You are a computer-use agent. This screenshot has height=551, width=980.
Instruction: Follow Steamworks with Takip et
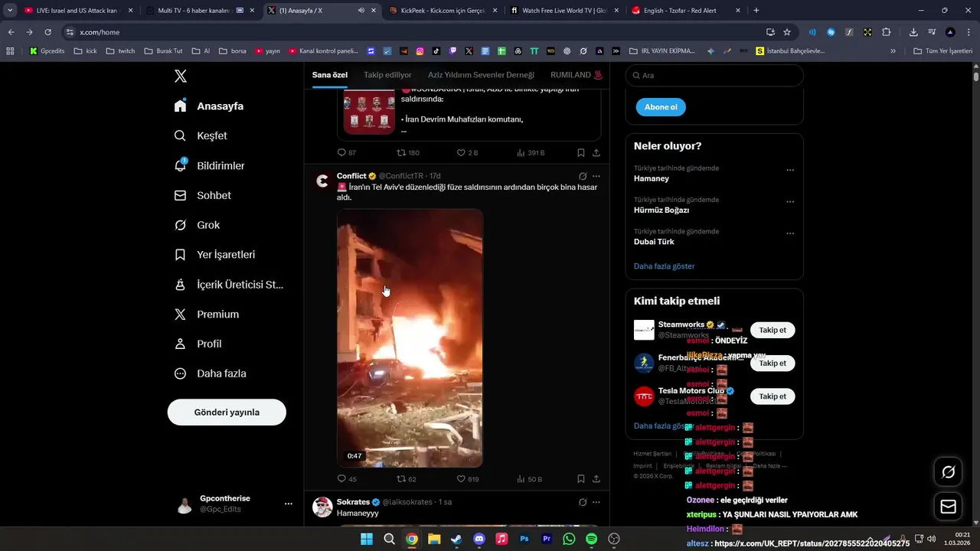coord(773,330)
